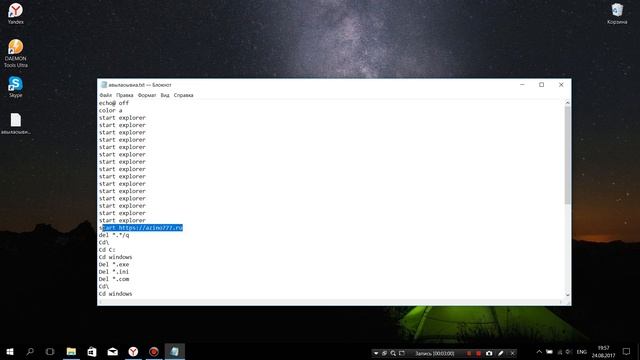This screenshot has width=640, height=360.
Task: Open File Explorer from the taskbar
Action: pos(71,351)
